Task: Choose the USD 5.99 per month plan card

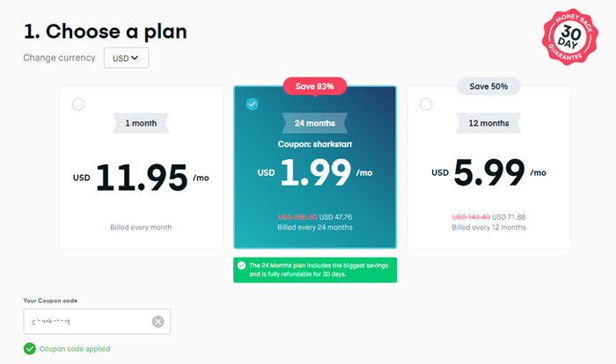Action: tap(488, 167)
